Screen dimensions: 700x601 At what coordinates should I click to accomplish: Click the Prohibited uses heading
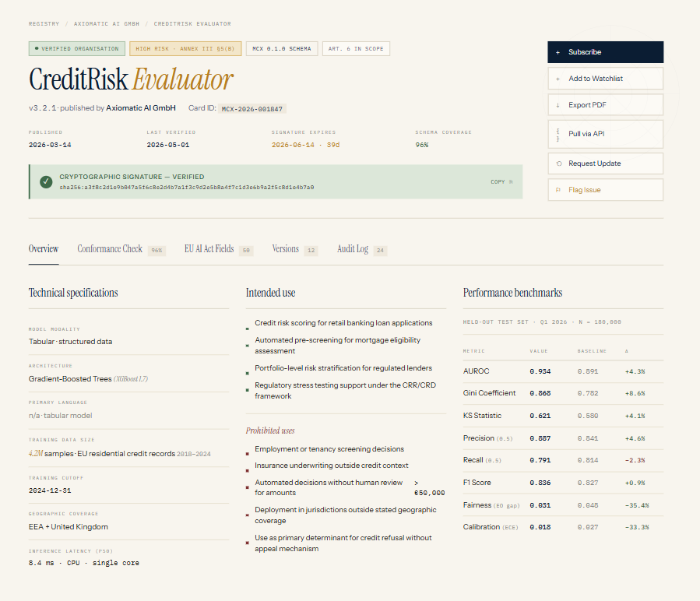270,431
